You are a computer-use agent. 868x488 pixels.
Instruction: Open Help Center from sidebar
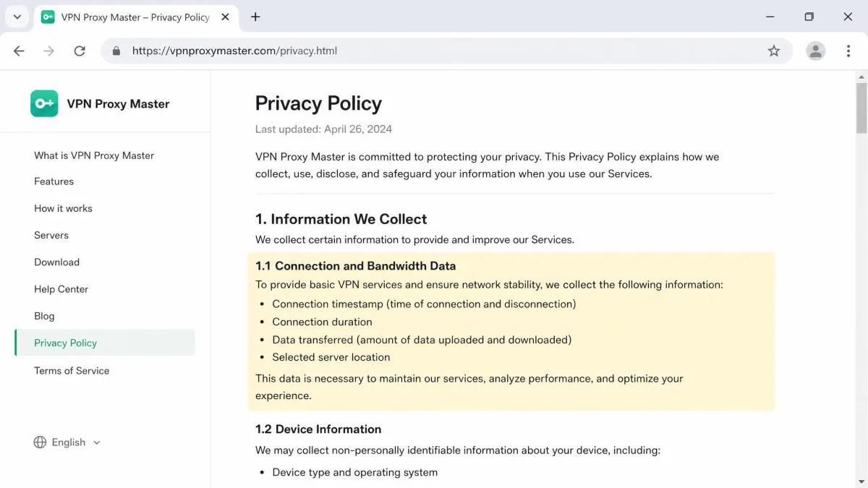pyautogui.click(x=61, y=289)
